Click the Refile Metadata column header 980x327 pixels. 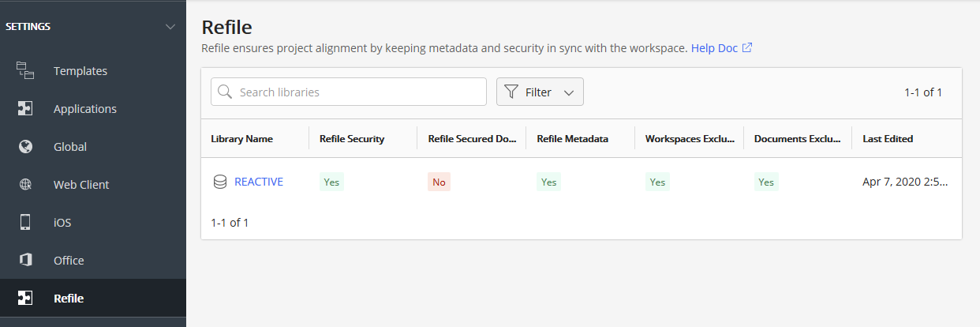pyautogui.click(x=573, y=139)
